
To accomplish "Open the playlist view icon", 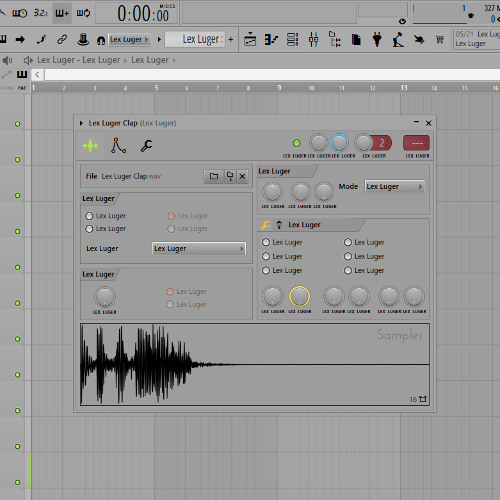I will tap(250, 40).
